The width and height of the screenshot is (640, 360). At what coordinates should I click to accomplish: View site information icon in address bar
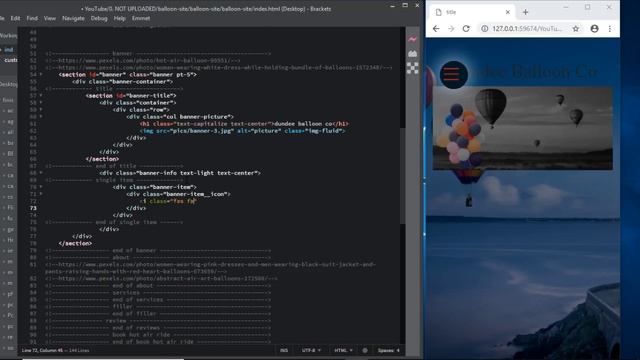point(484,29)
